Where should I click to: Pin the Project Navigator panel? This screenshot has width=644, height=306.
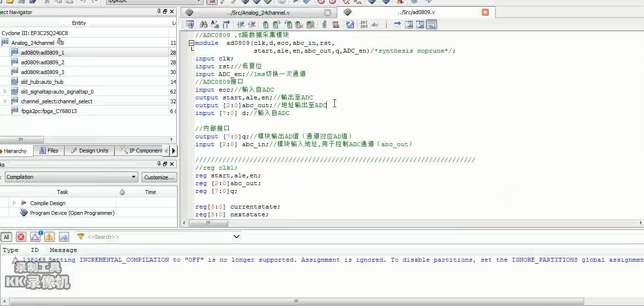[159, 12]
